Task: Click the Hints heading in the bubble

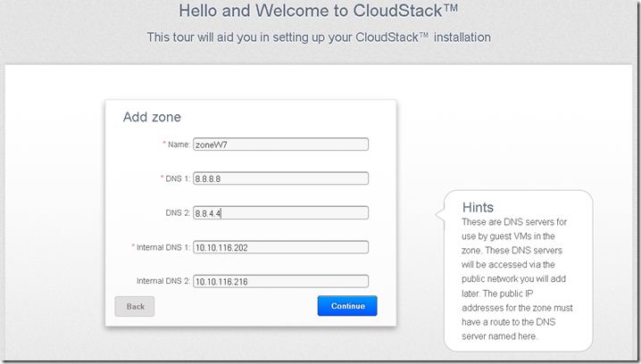Action: coord(478,207)
